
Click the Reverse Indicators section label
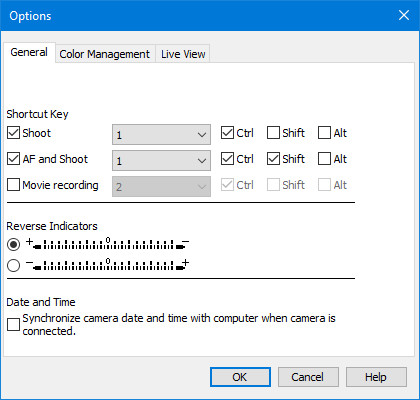point(52,226)
